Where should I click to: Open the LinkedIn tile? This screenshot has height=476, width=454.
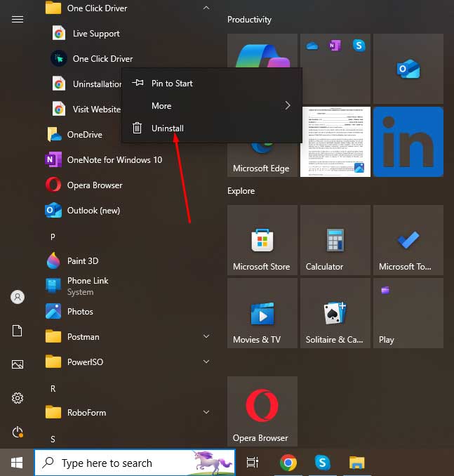pyautogui.click(x=408, y=142)
